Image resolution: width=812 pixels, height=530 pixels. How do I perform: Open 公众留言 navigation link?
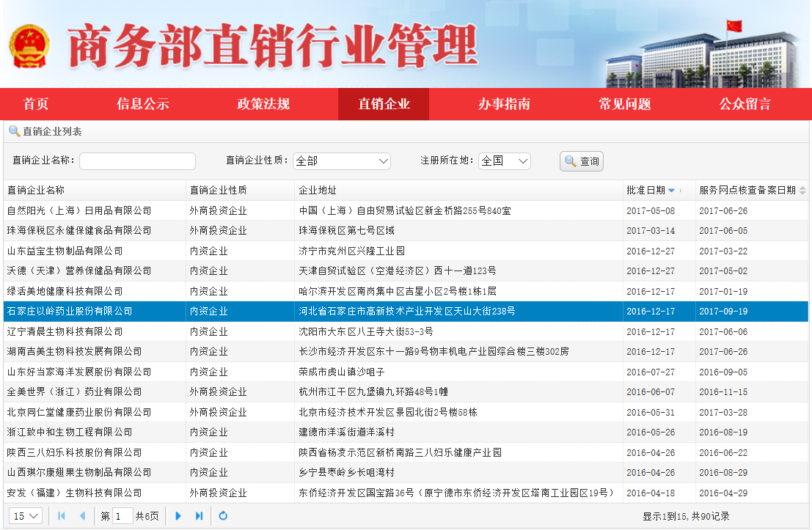[745, 104]
